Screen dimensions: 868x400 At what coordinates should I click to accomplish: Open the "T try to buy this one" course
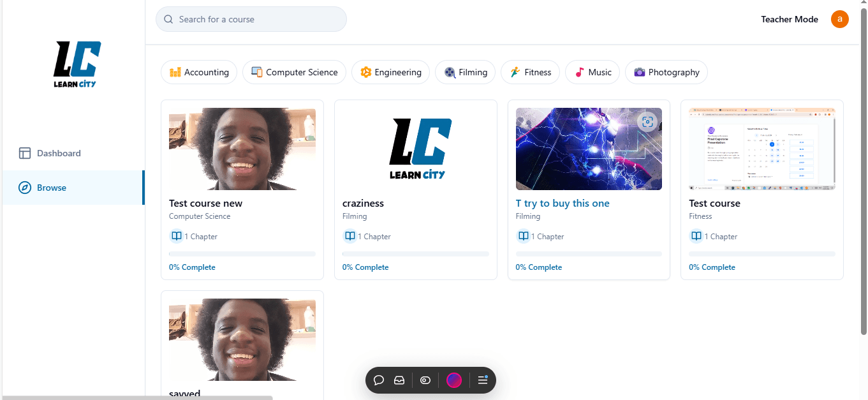[x=562, y=204]
